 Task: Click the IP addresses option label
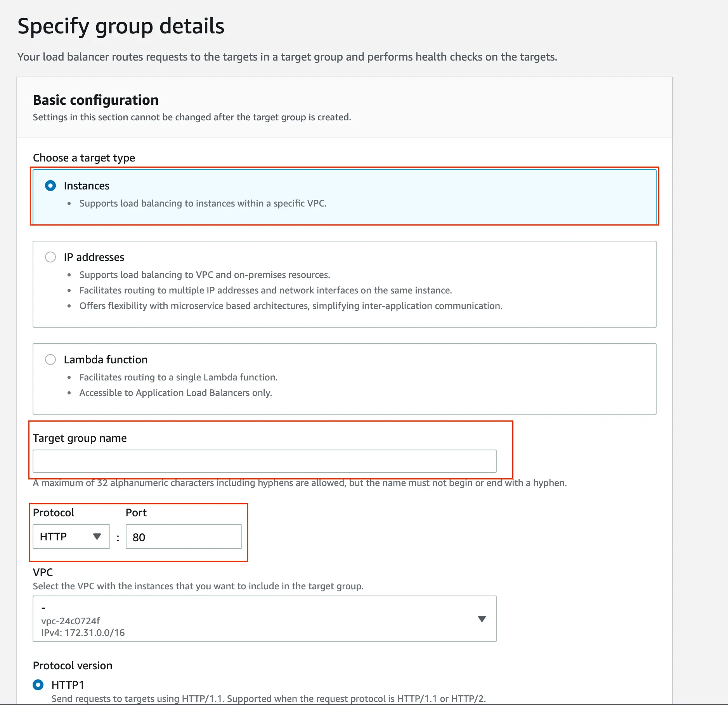tap(94, 257)
